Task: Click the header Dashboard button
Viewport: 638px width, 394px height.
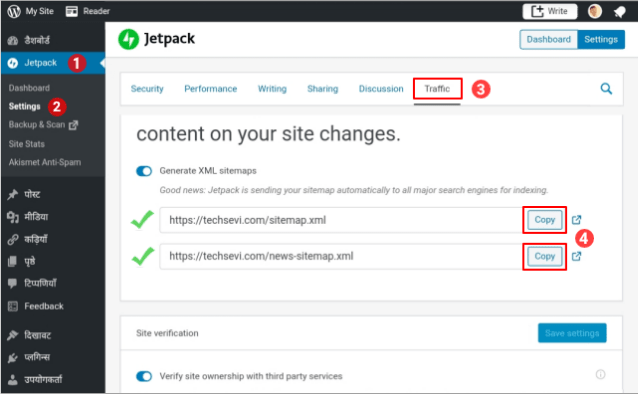Action: coord(548,39)
